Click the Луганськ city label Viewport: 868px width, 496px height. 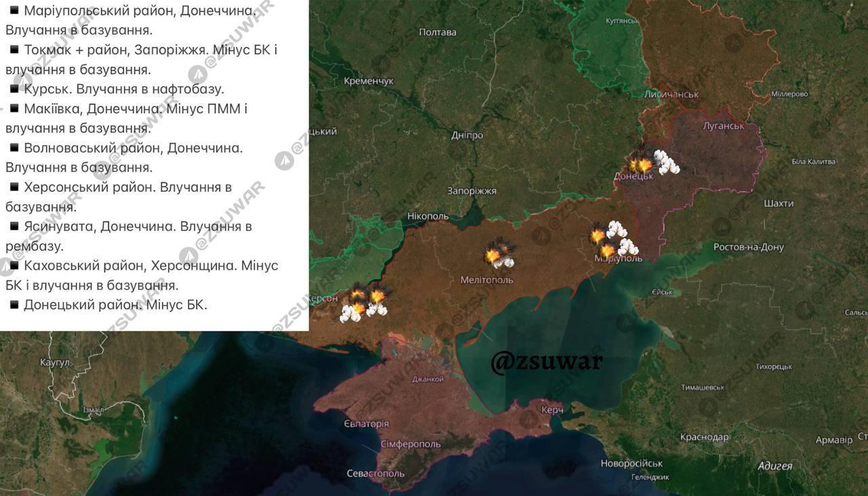pyautogui.click(x=724, y=126)
